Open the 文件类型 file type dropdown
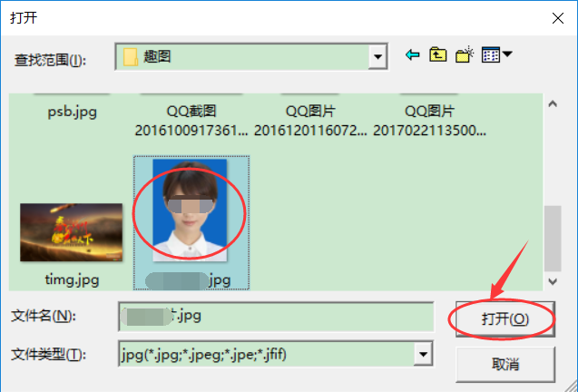The height and width of the screenshot is (392, 578). pos(423,355)
